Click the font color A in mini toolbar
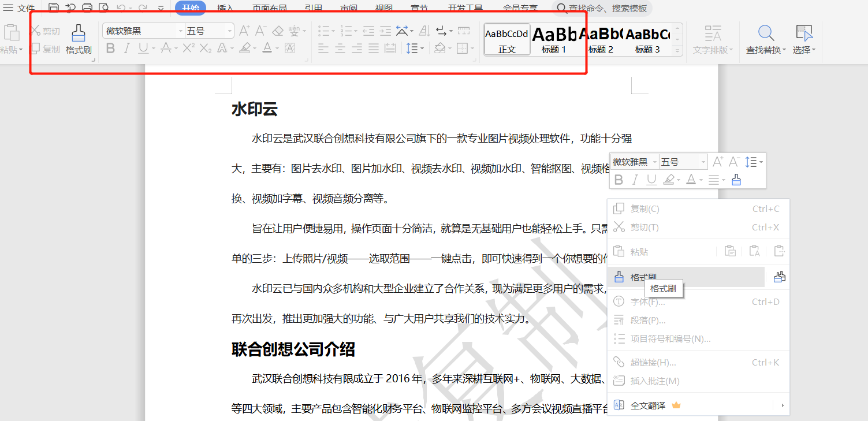This screenshot has width=868, height=421. 691,180
